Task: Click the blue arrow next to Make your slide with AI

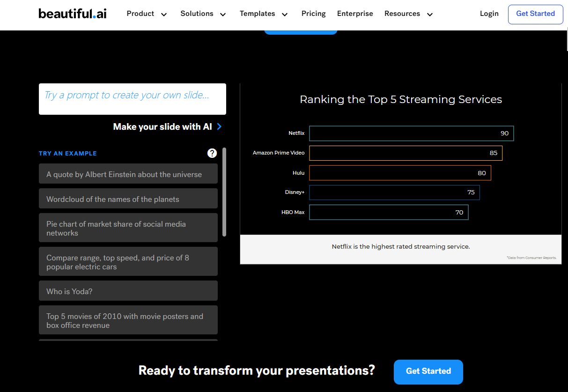Action: pos(219,126)
